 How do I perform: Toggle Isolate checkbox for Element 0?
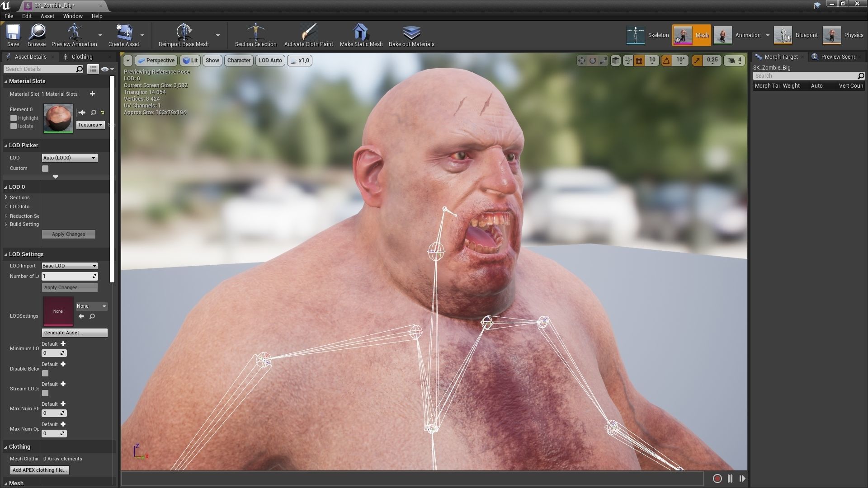point(14,126)
